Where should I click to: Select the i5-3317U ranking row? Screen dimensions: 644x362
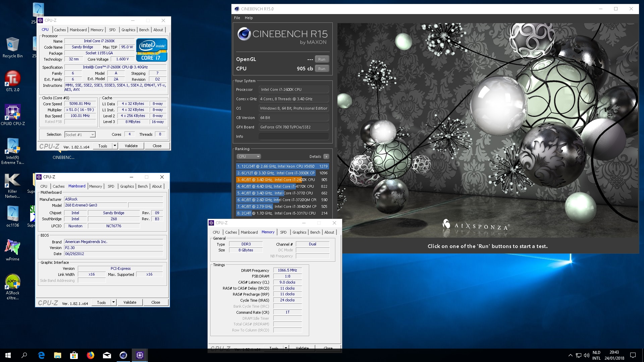pos(282,213)
